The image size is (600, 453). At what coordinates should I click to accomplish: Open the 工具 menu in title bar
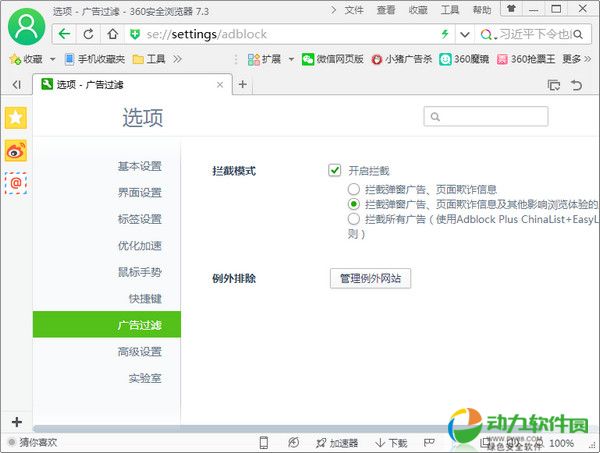pyautogui.click(x=450, y=10)
